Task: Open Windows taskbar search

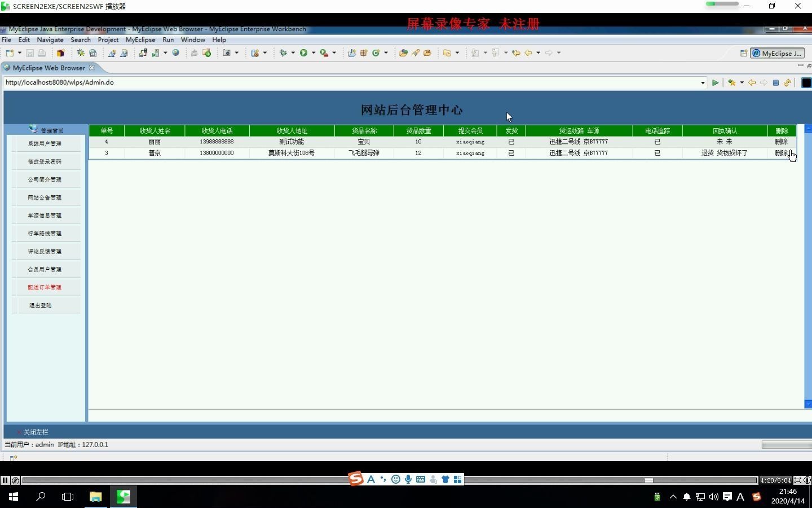Action: 41,497
